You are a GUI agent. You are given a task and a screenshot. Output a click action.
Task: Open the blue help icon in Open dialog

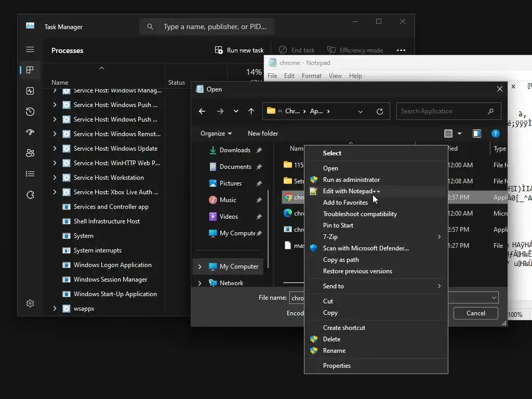pos(495,134)
